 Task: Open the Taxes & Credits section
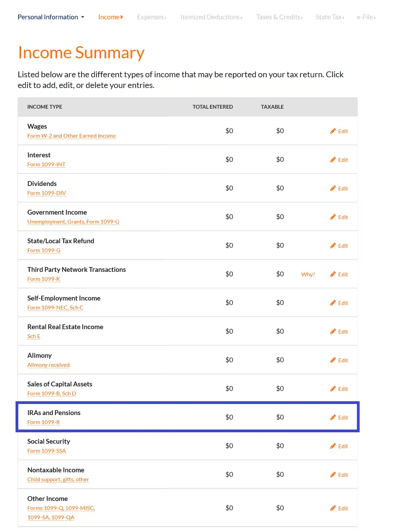279,17
